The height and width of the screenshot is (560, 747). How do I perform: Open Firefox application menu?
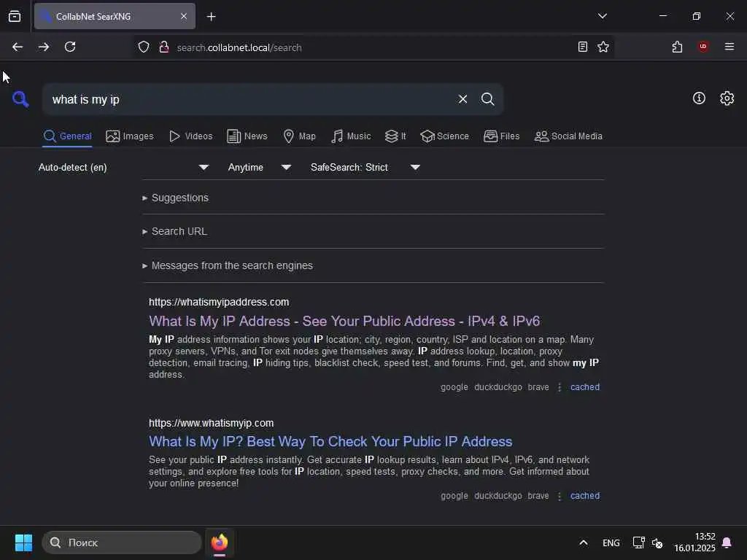point(729,47)
